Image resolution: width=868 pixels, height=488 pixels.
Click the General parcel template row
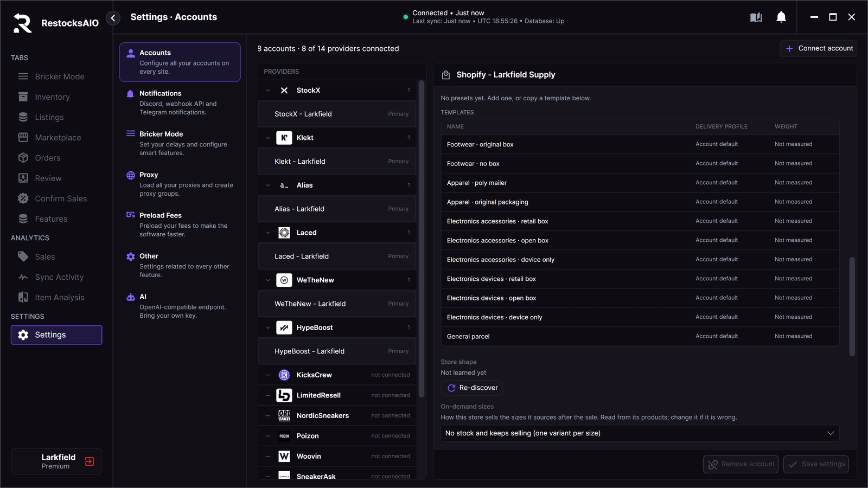(x=640, y=336)
